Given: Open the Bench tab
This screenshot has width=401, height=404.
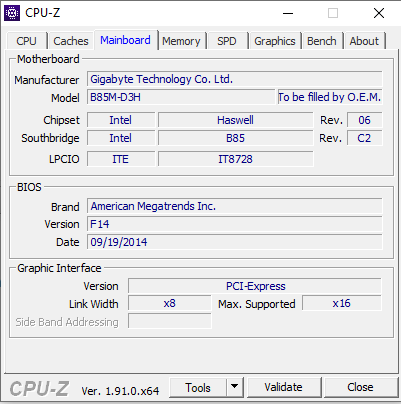Looking at the screenshot, I should click(x=322, y=41).
